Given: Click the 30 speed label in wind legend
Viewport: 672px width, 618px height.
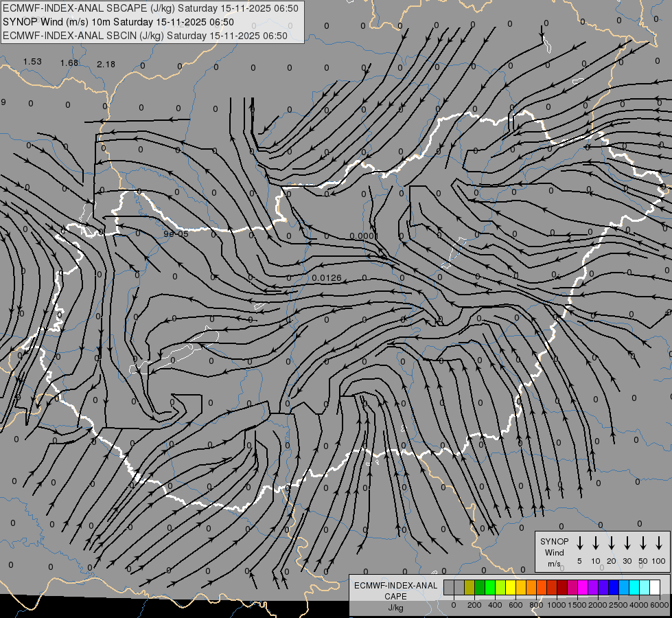Looking at the screenshot, I should 627,561.
